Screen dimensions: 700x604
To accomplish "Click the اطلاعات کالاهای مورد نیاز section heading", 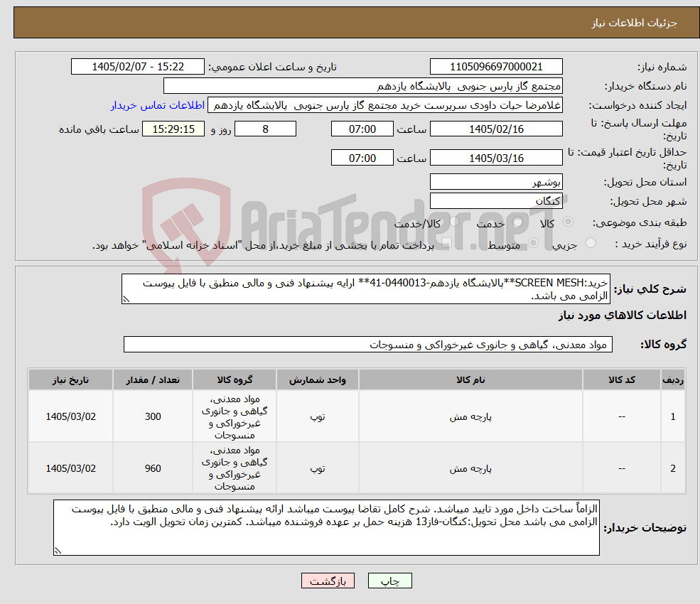I will [x=623, y=316].
